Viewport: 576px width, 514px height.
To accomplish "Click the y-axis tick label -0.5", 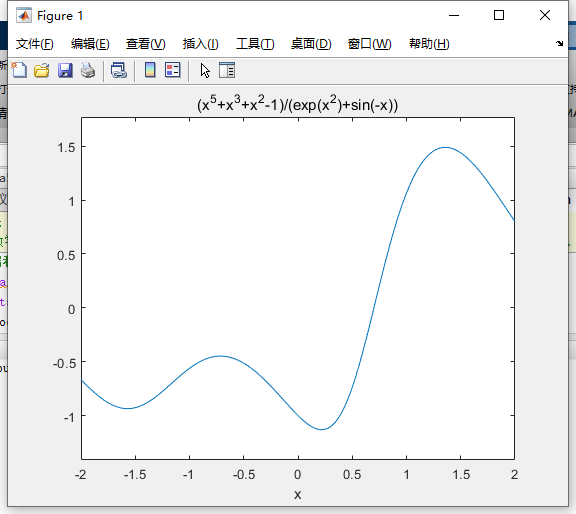I will (x=64, y=363).
